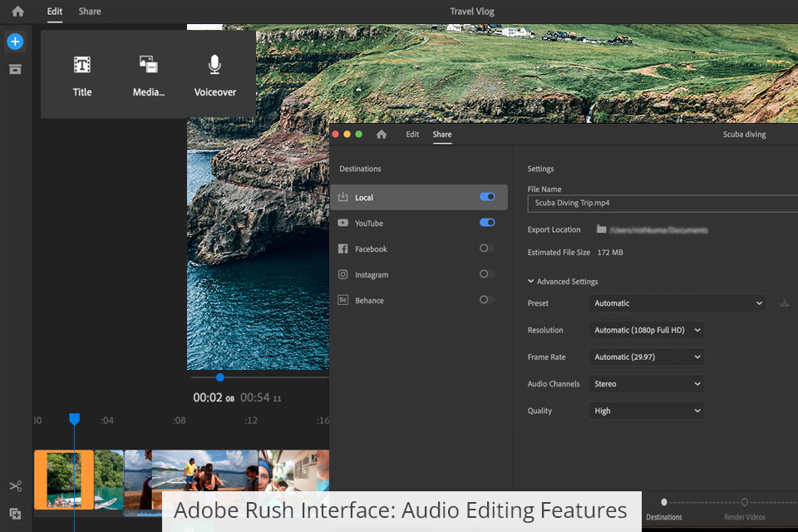Turn on the Instagram destination toggle
The image size is (798, 532).
click(x=487, y=274)
